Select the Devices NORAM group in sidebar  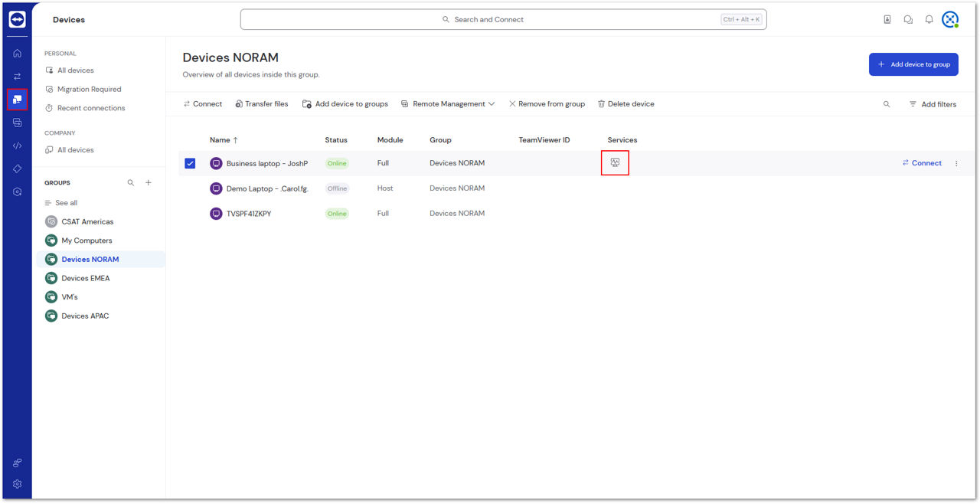tap(100, 259)
